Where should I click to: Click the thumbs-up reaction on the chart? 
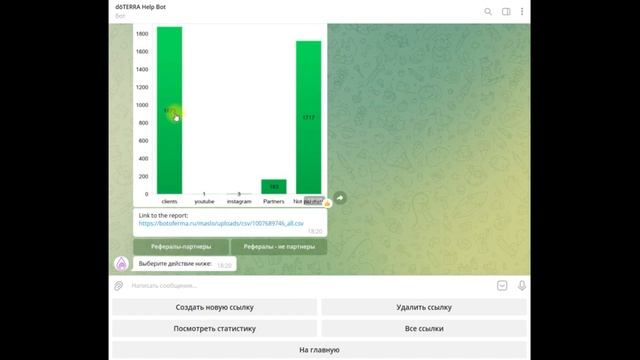click(x=327, y=203)
